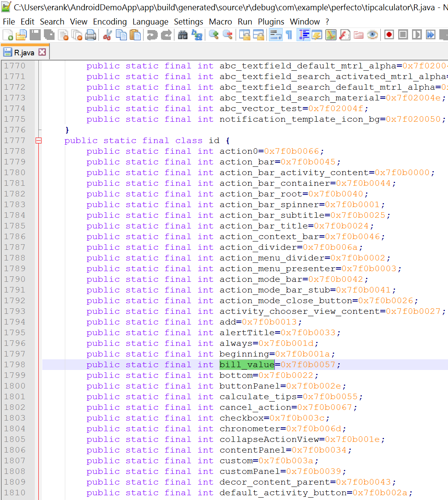The width and height of the screenshot is (448, 500).
Task: Open Find with the binoculars icon
Action: tap(182, 35)
